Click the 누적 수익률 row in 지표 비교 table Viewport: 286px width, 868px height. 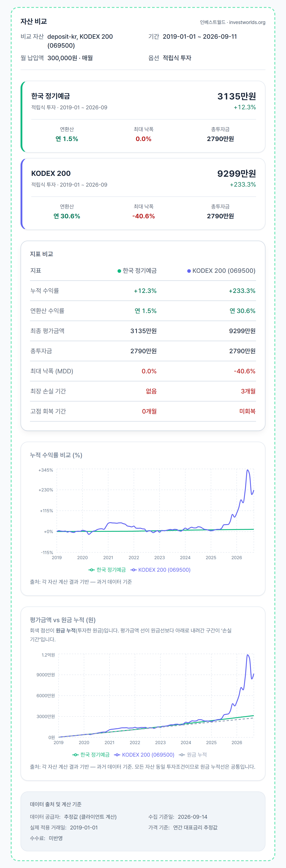click(143, 291)
